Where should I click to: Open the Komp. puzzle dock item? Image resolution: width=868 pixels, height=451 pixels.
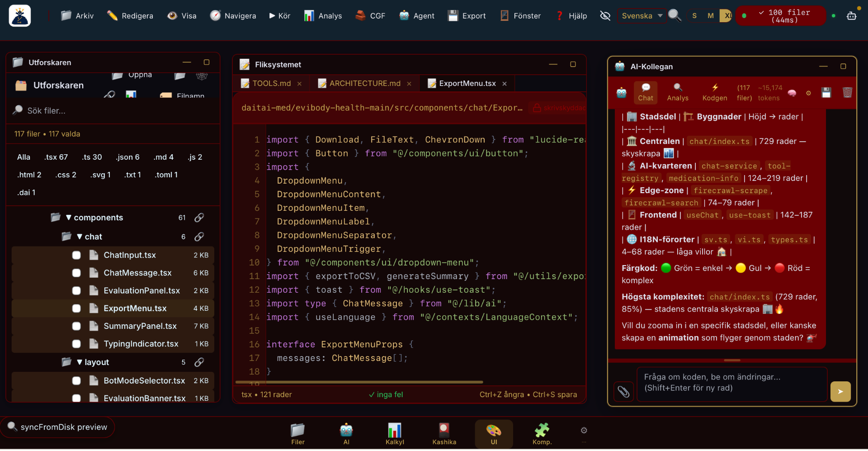542,434
